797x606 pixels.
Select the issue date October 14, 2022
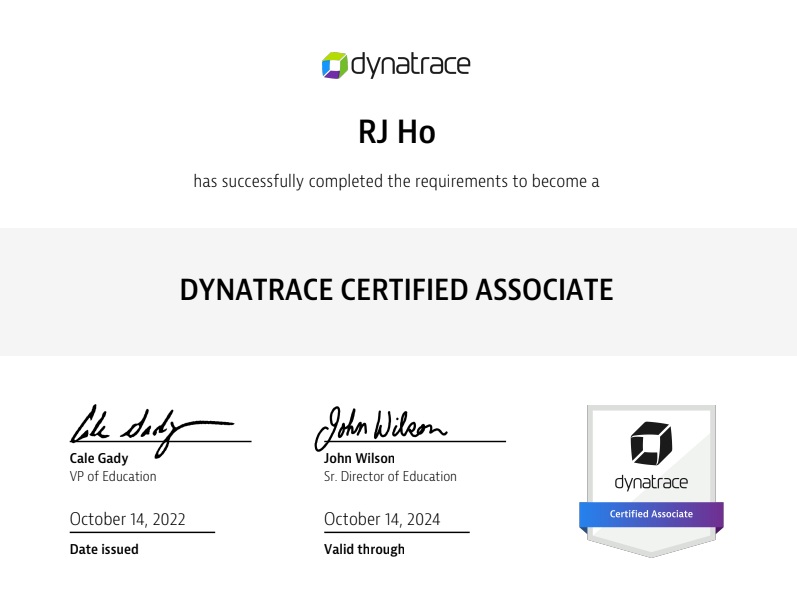point(127,520)
